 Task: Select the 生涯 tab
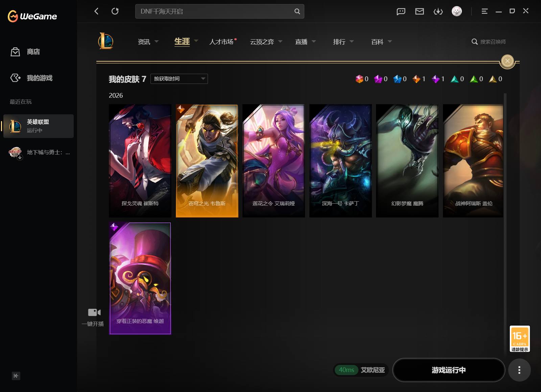182,41
